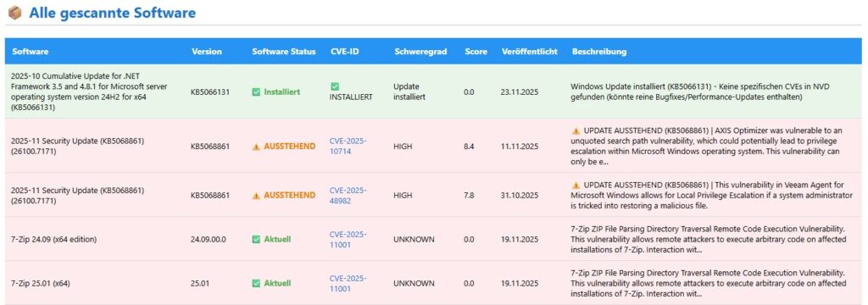Click the 19.11.2025 date in 7-Zip 25.01 row
The image size is (868, 305).
520,283
